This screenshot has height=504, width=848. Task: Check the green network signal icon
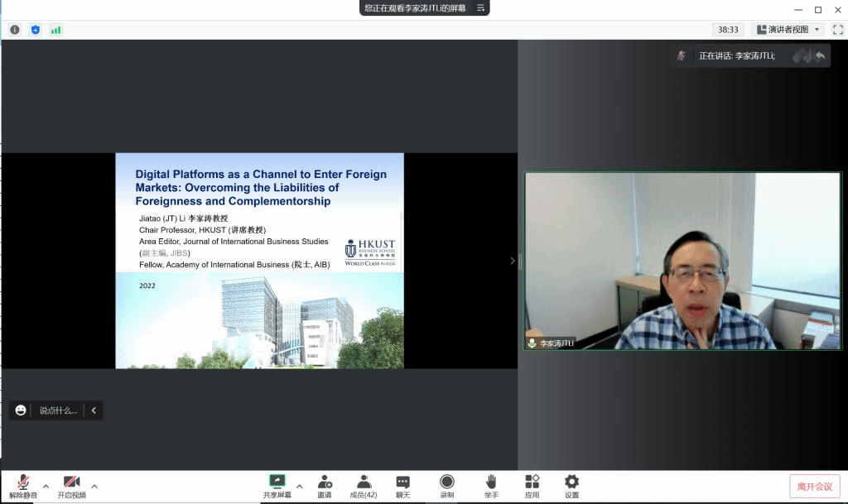pyautogui.click(x=56, y=30)
